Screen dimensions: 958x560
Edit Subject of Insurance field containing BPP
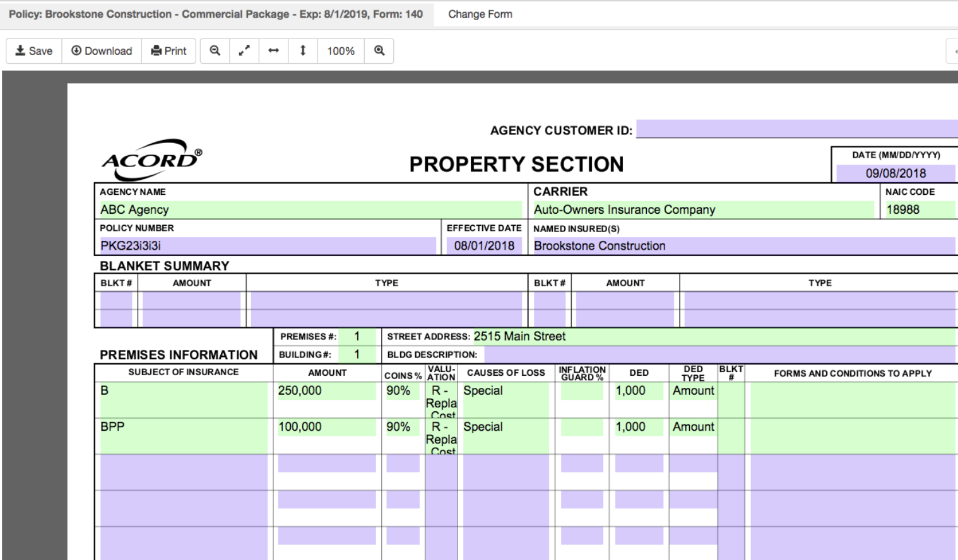click(184, 436)
